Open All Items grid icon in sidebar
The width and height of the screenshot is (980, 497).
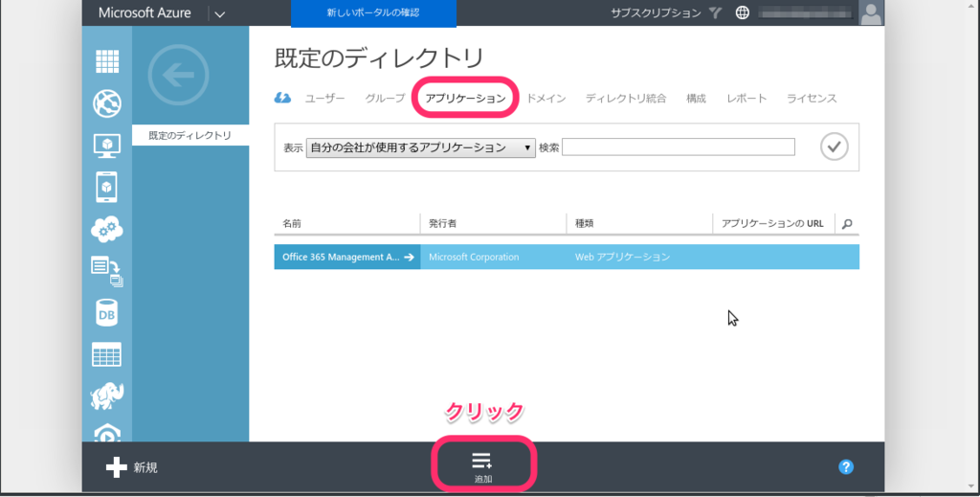click(107, 61)
